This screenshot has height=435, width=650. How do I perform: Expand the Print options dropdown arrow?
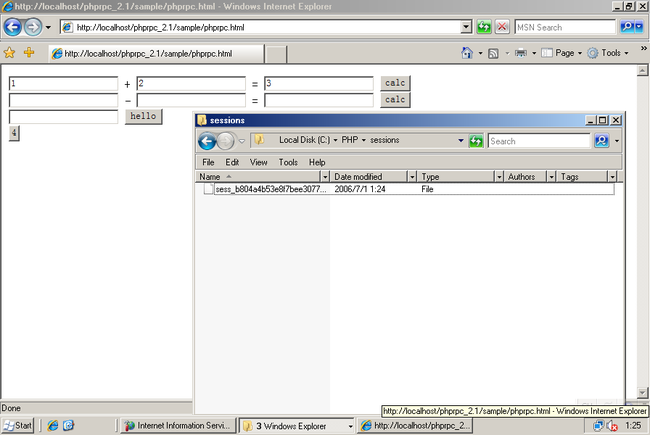(x=534, y=53)
